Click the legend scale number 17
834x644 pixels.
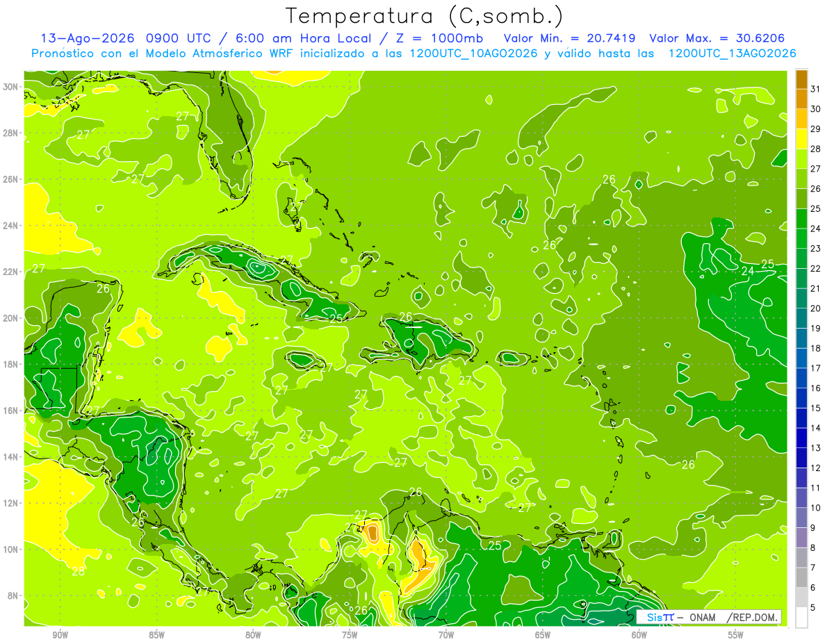point(816,368)
